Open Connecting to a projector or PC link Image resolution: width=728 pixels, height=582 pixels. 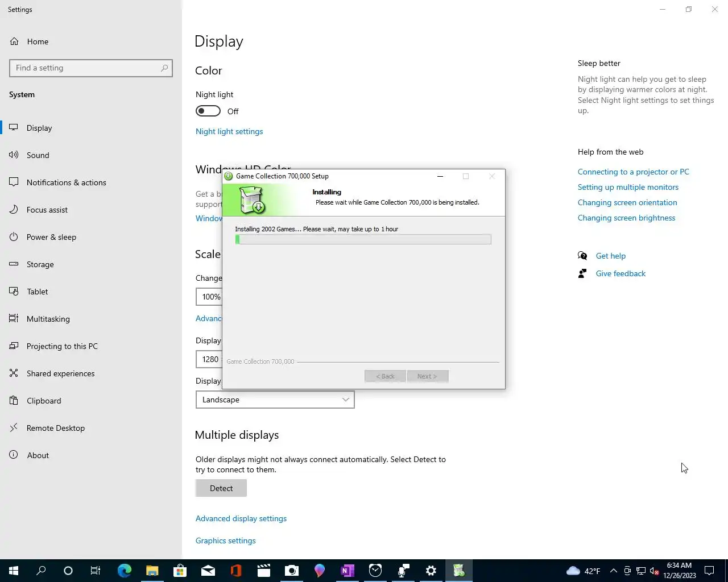(634, 172)
